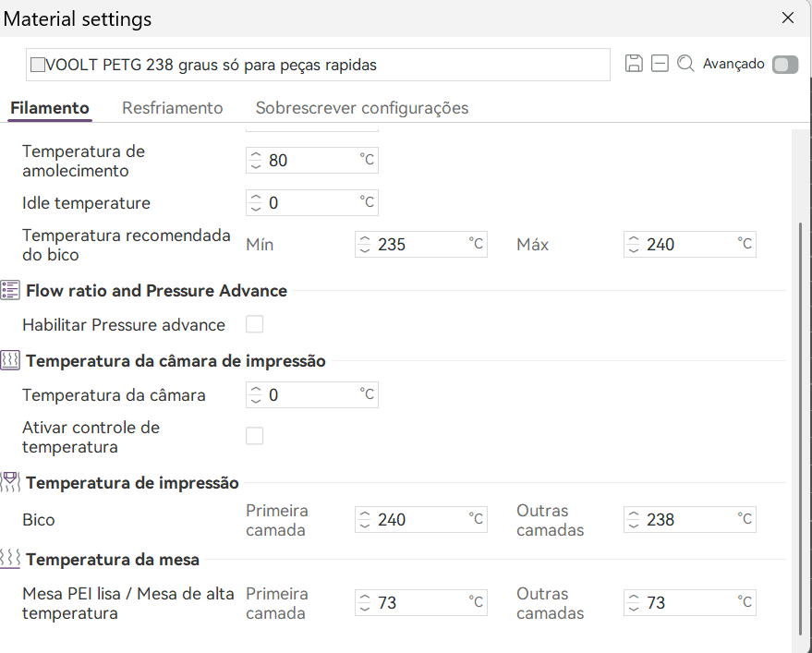This screenshot has width=812, height=653.
Task: Edit bed first layer temperature field
Action: point(421,602)
